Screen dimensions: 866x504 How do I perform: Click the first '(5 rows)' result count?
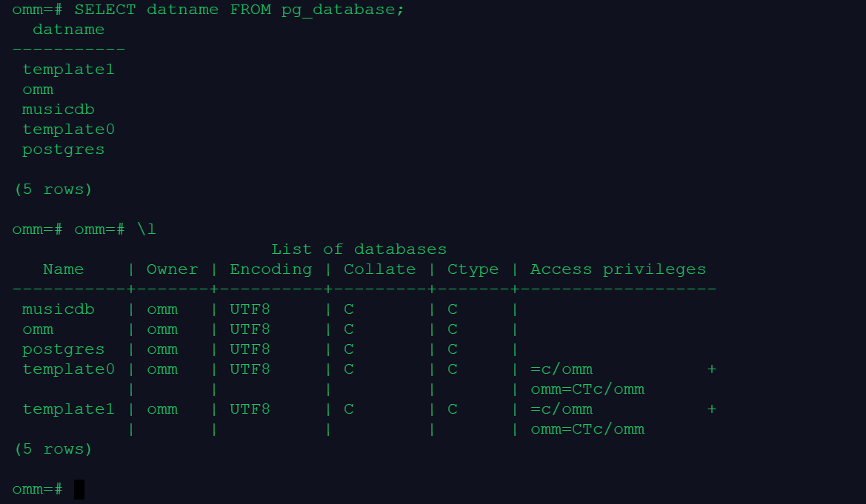click(53, 189)
